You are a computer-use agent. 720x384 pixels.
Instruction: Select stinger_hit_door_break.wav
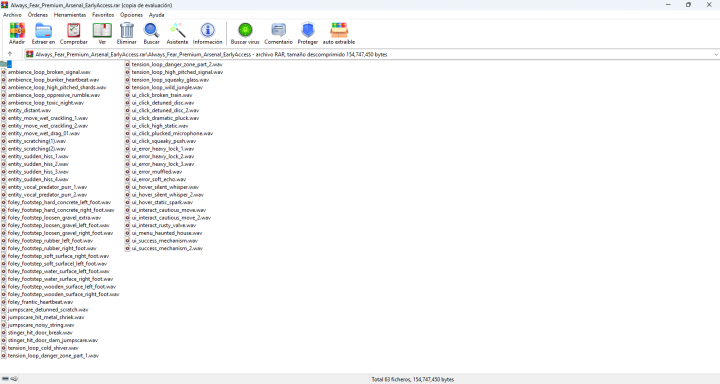pos(37,333)
